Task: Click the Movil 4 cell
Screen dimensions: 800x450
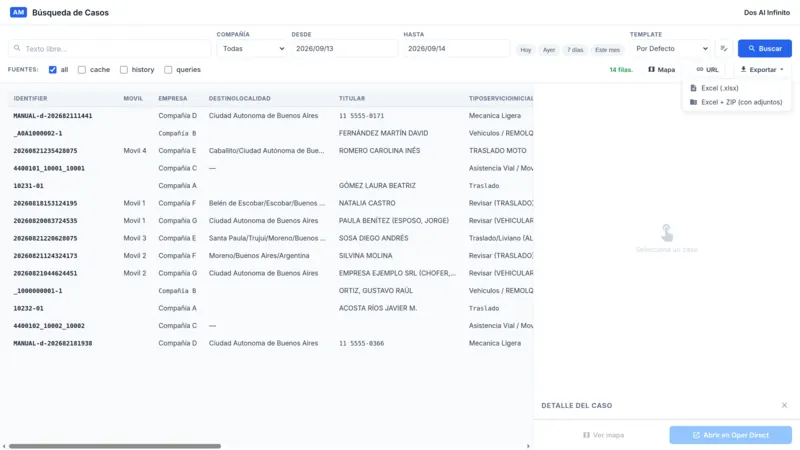Action: (x=135, y=151)
